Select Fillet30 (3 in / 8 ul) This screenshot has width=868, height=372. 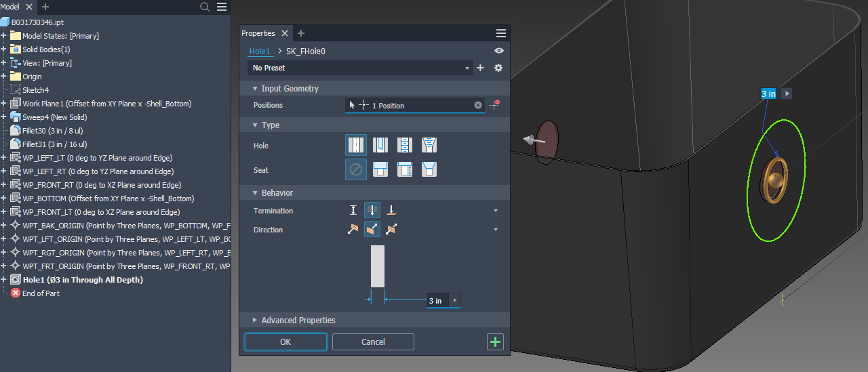[x=53, y=130]
